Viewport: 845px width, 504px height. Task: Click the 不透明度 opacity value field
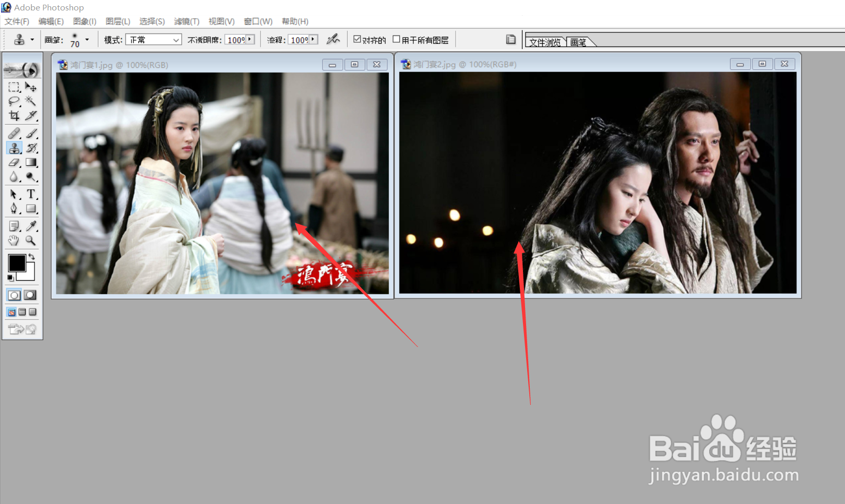pos(235,40)
